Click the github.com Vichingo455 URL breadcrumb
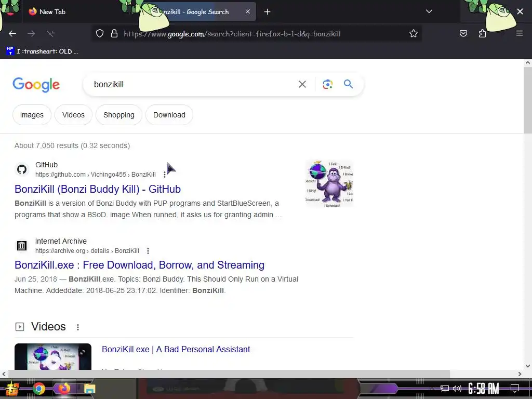 tap(96, 175)
